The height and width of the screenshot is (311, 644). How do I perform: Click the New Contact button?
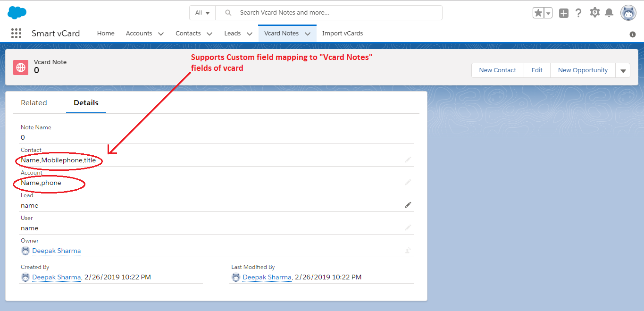(497, 70)
